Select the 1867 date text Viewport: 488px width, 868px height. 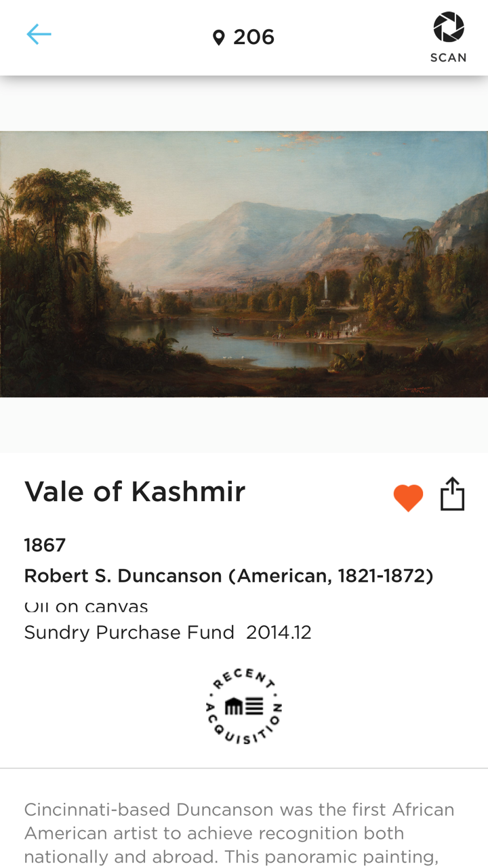pos(45,545)
